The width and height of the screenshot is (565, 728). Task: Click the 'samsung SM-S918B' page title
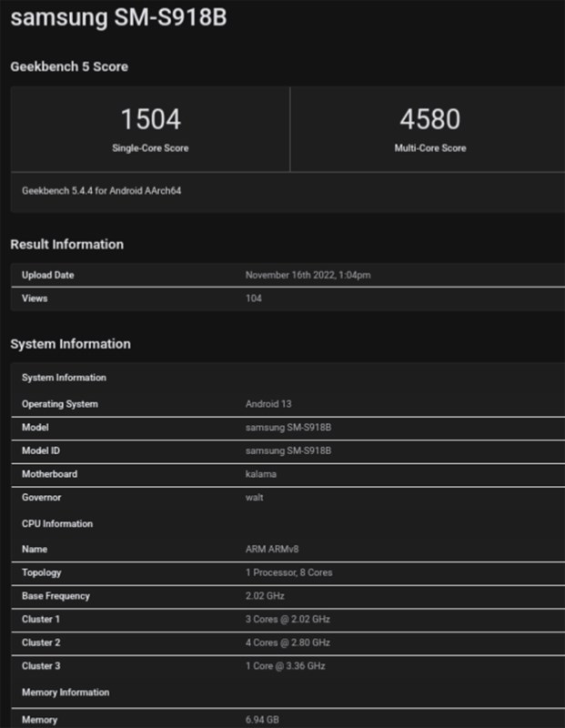[x=118, y=17]
